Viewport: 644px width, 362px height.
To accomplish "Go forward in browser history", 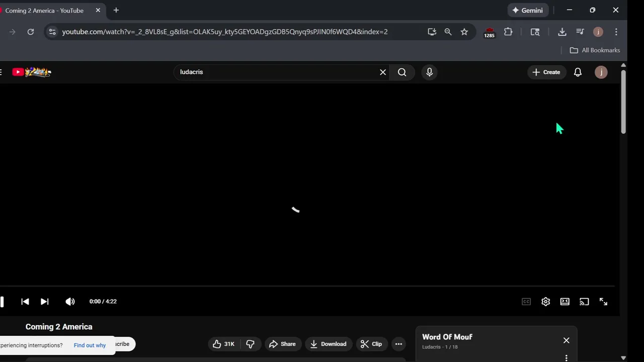I will [13, 32].
